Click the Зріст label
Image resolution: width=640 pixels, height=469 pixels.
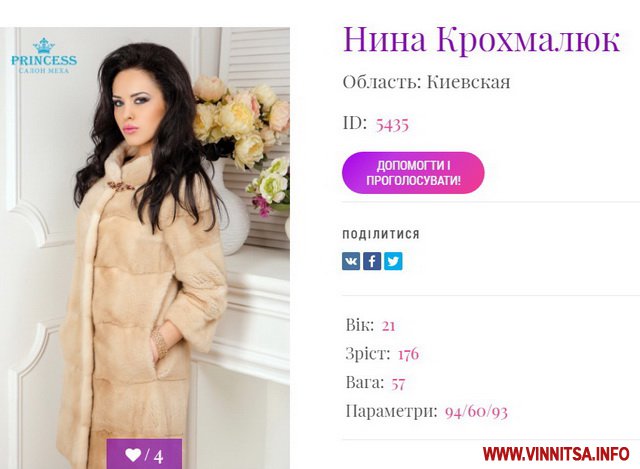click(368, 353)
